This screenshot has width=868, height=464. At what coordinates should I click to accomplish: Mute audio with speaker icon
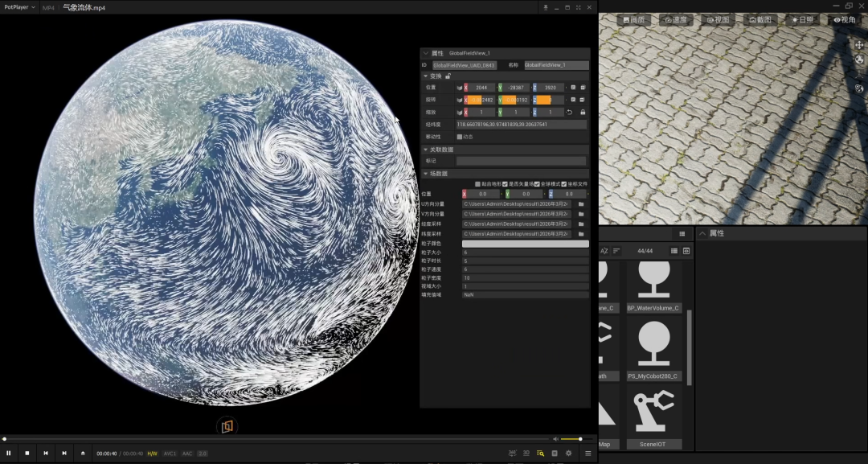(x=556, y=439)
